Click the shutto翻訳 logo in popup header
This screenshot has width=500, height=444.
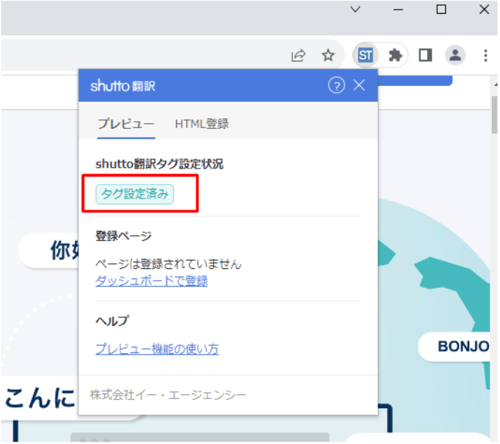pos(123,86)
